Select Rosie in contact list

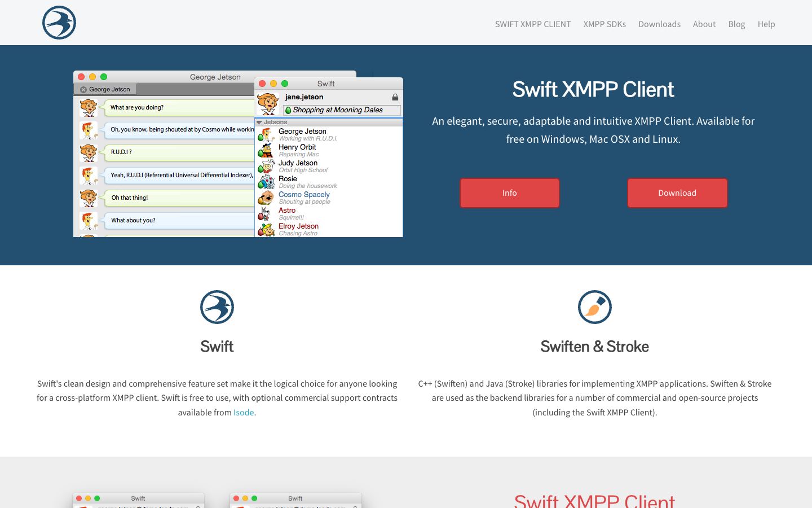329,182
